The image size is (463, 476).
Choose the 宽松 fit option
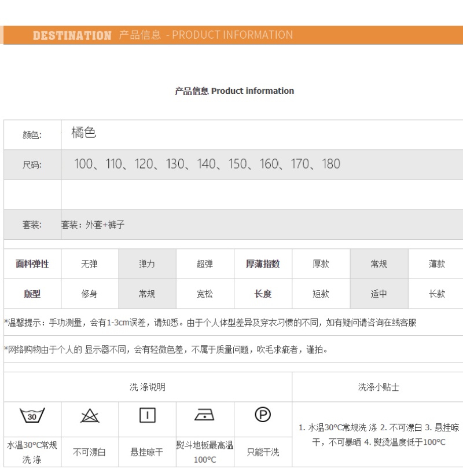pos(205,294)
